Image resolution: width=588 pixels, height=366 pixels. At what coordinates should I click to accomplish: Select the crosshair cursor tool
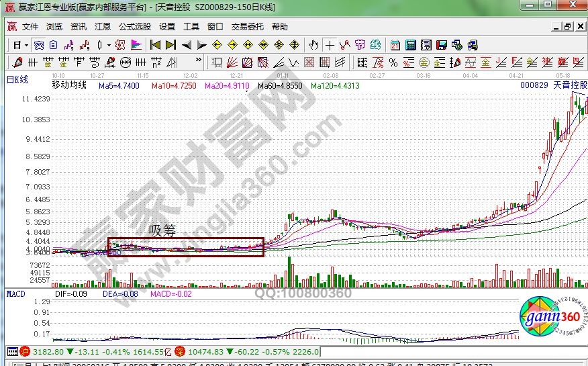[330, 45]
